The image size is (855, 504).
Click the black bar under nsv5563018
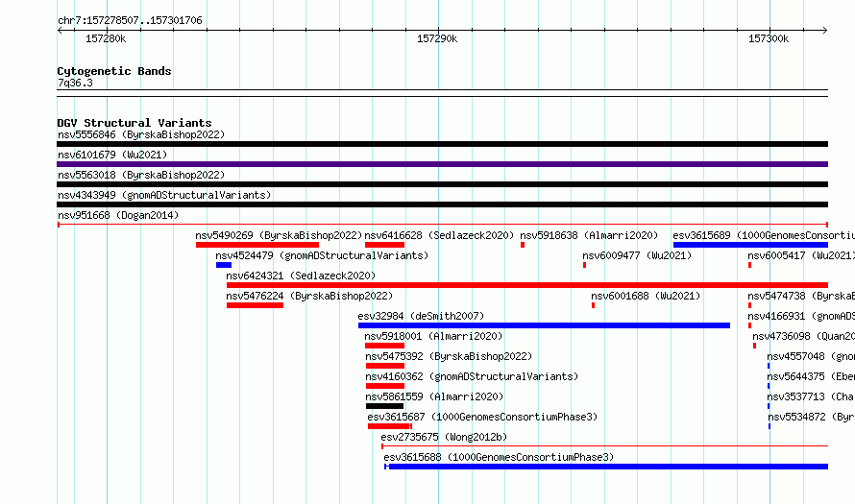(x=442, y=184)
